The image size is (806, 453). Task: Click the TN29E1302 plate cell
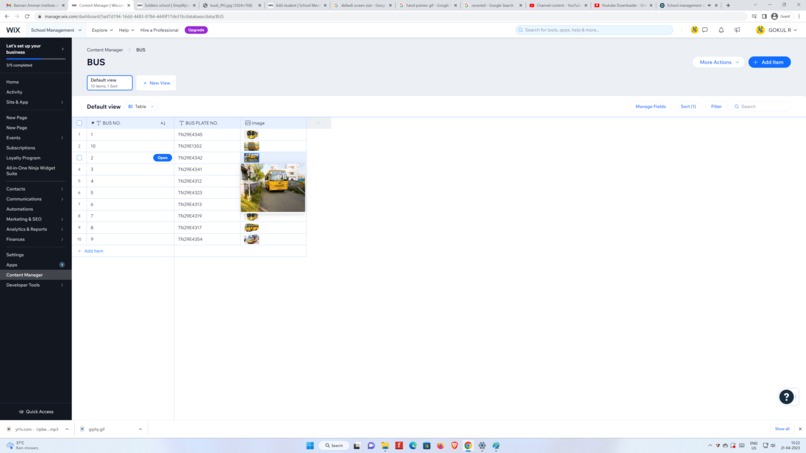click(207, 146)
